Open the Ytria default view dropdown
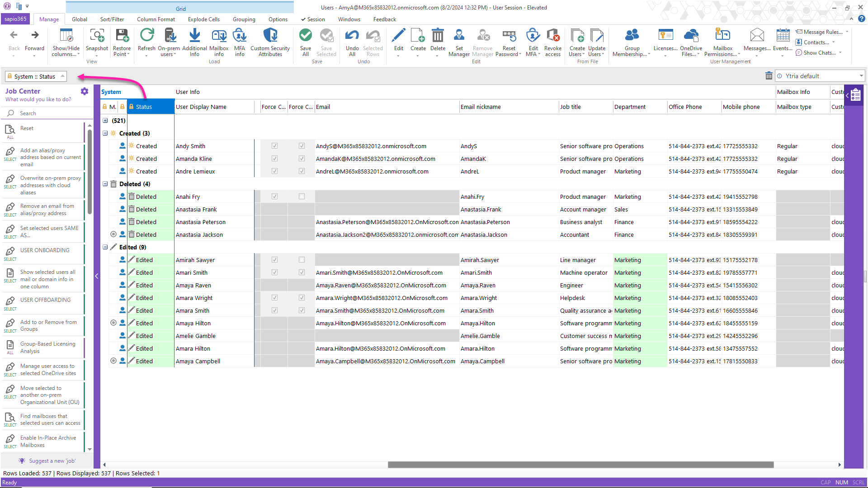The width and height of the screenshot is (868, 488). tap(861, 76)
